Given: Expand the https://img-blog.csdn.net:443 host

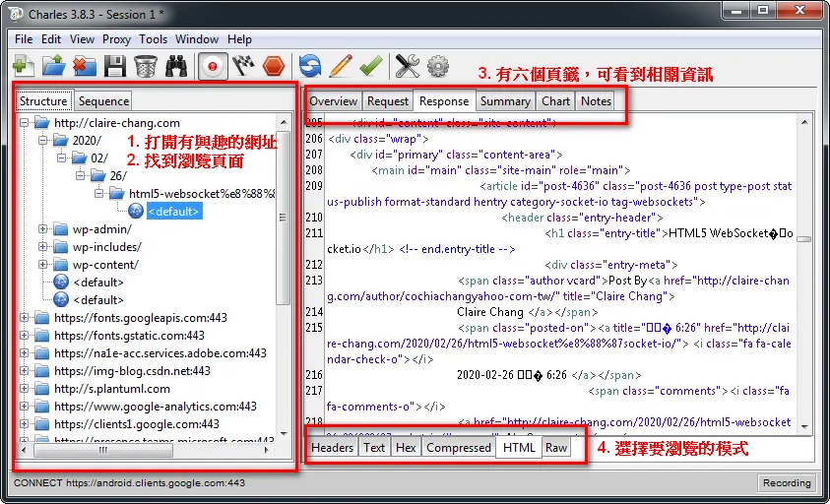Looking at the screenshot, I should coord(24,370).
